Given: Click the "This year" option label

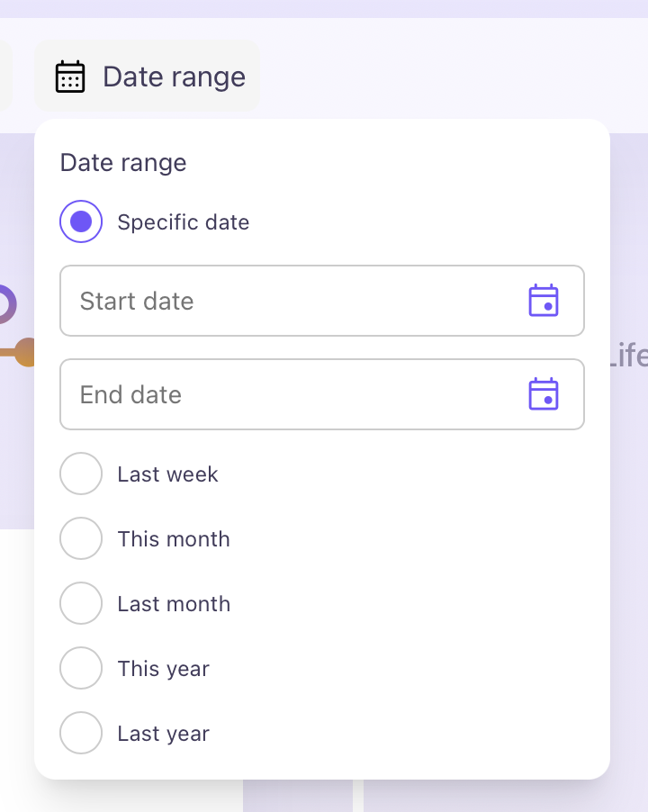Looking at the screenshot, I should (x=163, y=669).
